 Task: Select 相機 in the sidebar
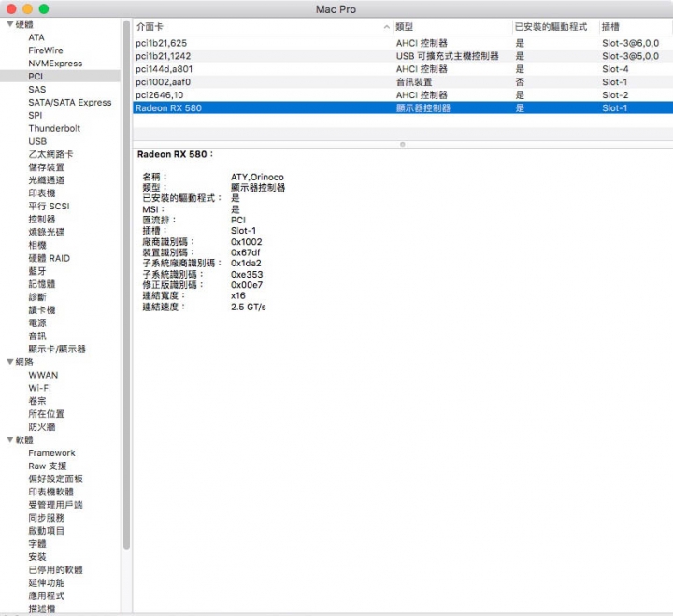(37, 245)
